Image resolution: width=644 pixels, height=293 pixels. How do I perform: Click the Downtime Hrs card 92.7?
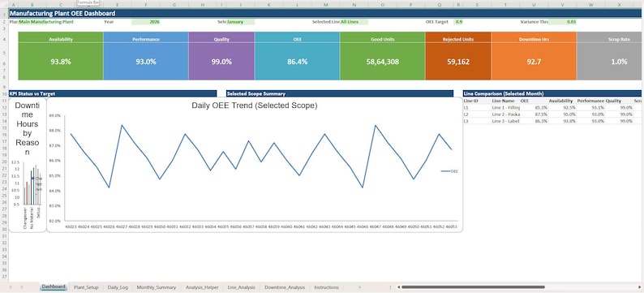click(534, 56)
